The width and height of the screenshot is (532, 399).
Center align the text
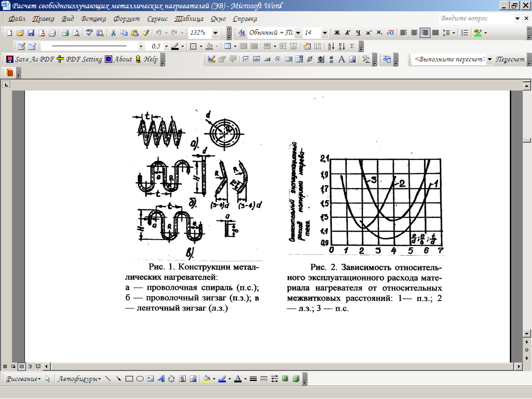(x=414, y=33)
